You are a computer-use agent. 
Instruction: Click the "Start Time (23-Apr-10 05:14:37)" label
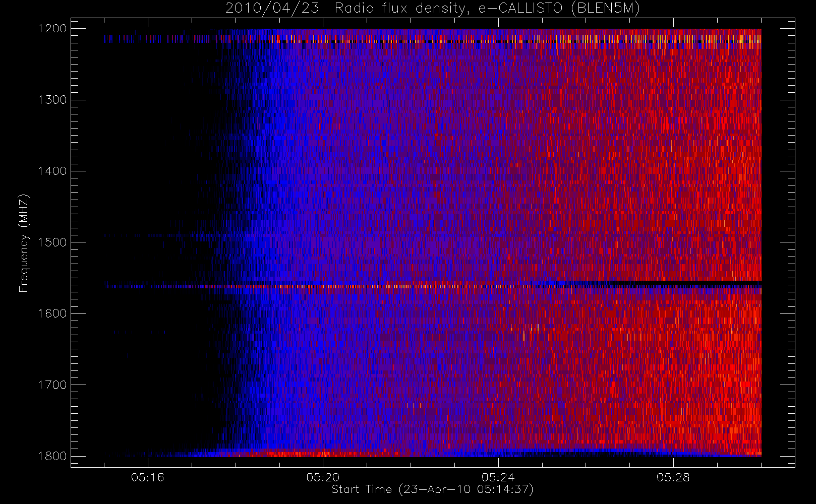pos(432,489)
